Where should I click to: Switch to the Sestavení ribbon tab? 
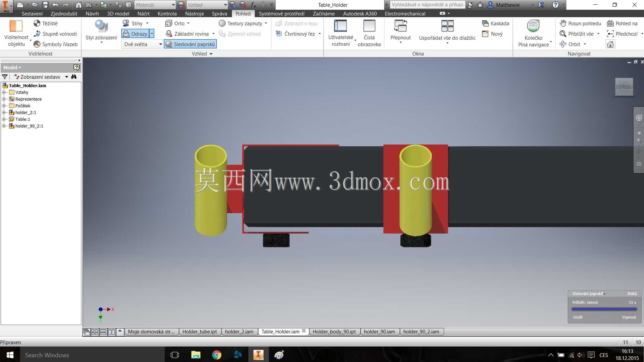pos(32,13)
